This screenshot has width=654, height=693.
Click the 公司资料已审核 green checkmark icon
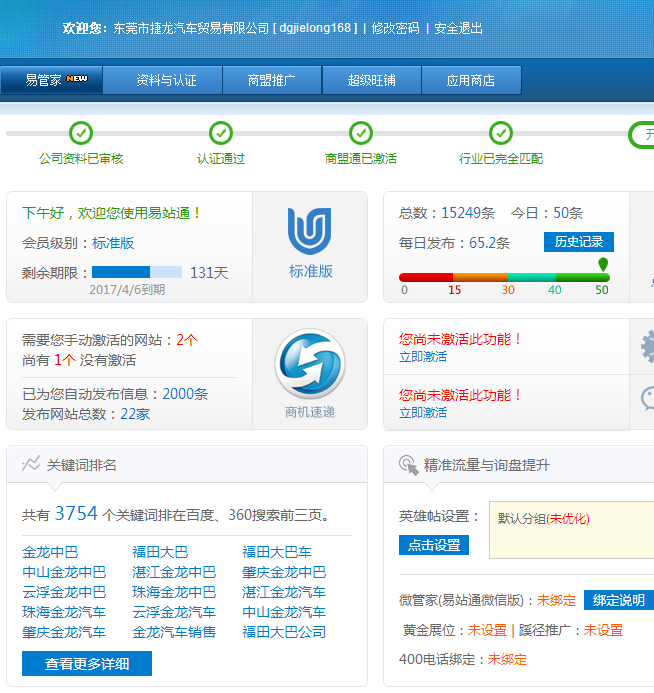click(x=81, y=133)
